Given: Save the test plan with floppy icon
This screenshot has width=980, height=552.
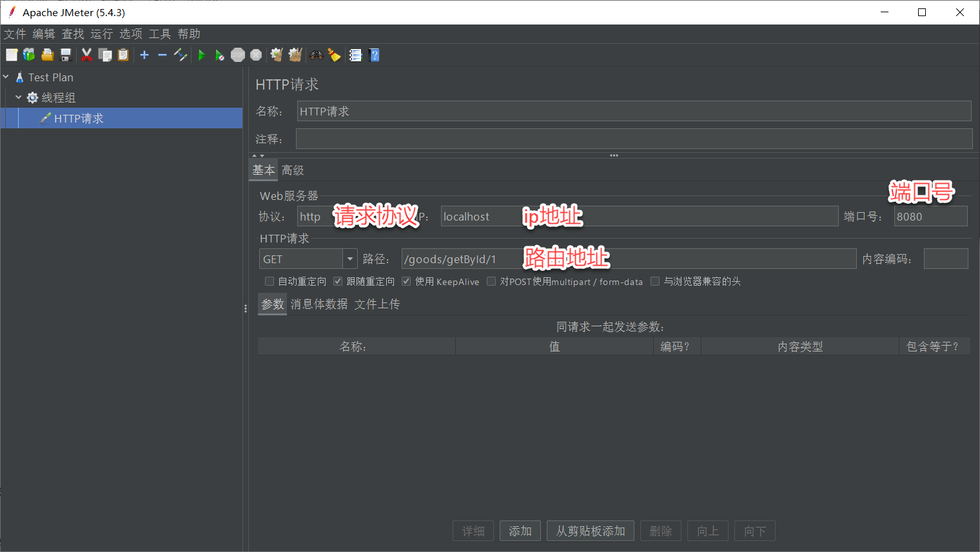Looking at the screenshot, I should click(65, 55).
